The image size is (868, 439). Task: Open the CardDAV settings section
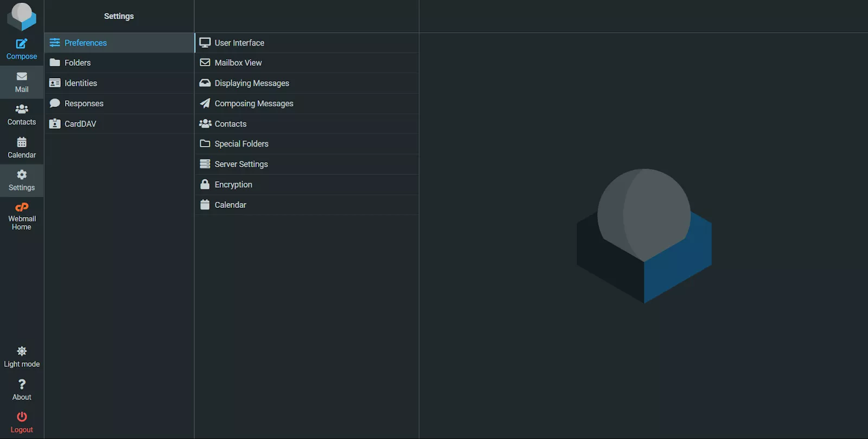point(80,124)
